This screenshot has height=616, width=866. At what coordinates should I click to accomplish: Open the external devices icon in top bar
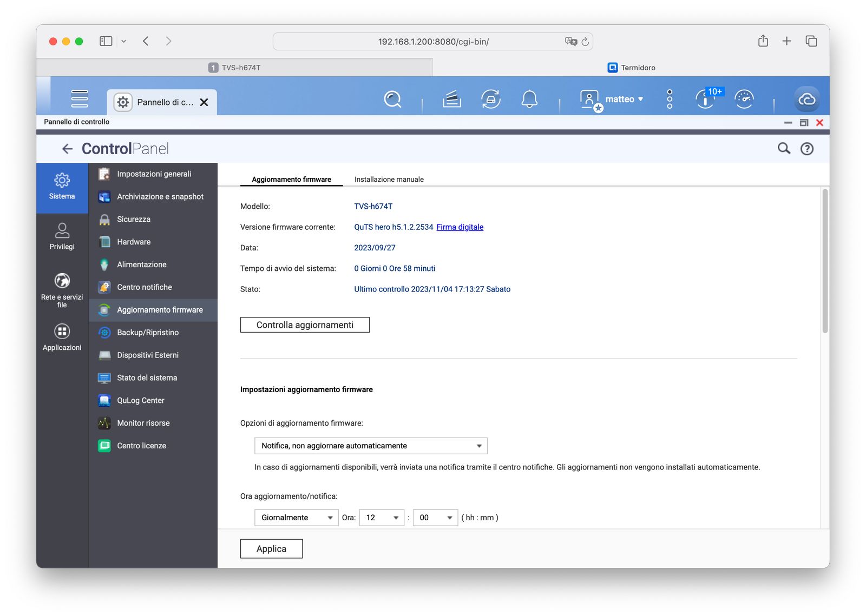[490, 99]
